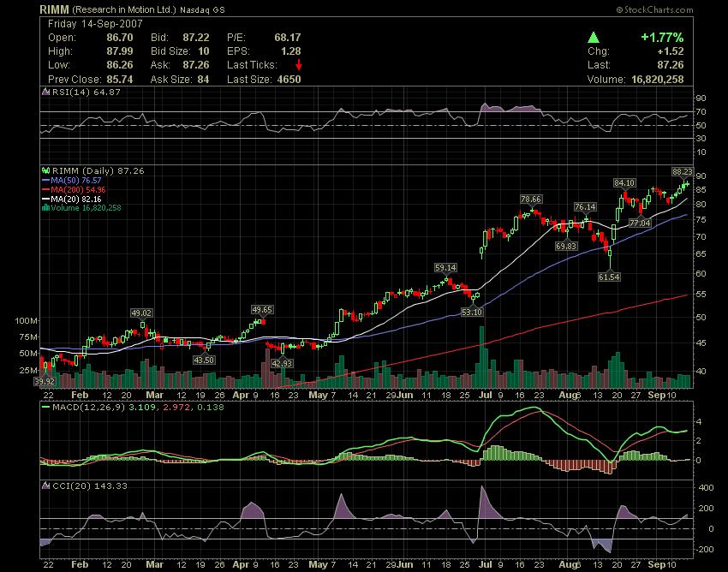The width and height of the screenshot is (728, 572).
Task: Click the RIMM ticker symbol title
Action: point(54,9)
